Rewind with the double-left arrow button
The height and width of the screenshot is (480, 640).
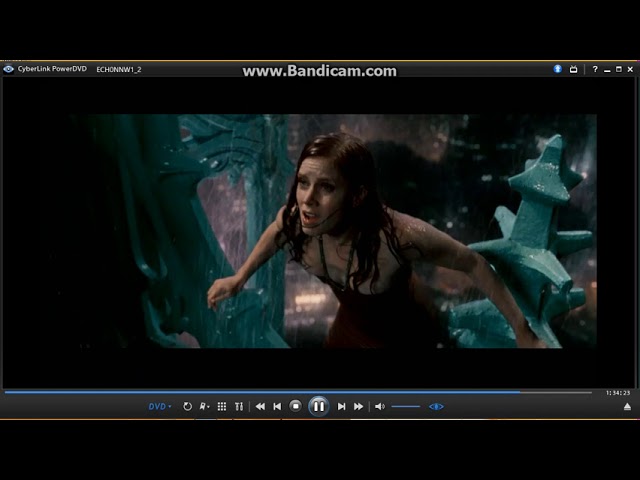click(260, 407)
